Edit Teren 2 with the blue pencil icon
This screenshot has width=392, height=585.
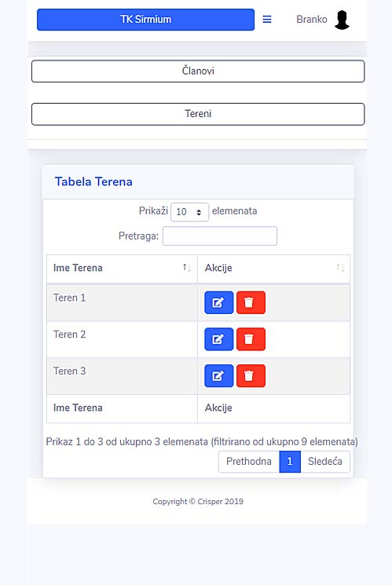point(218,339)
